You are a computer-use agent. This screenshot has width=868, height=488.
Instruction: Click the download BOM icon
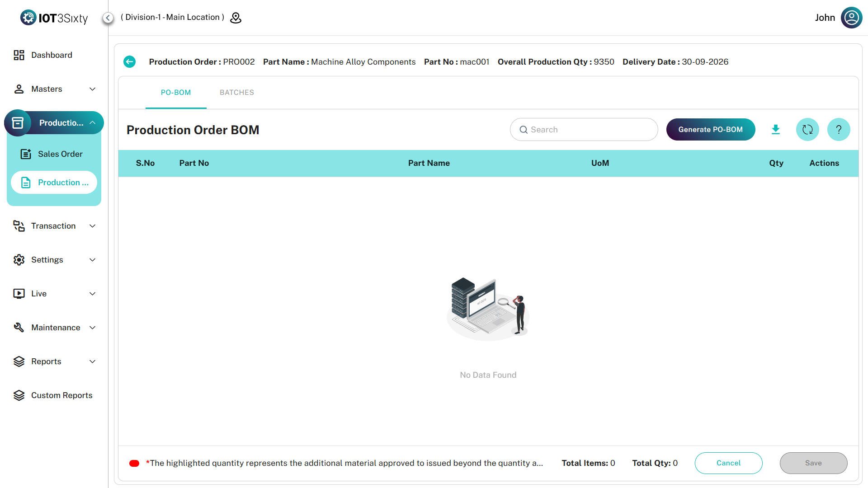tap(776, 130)
